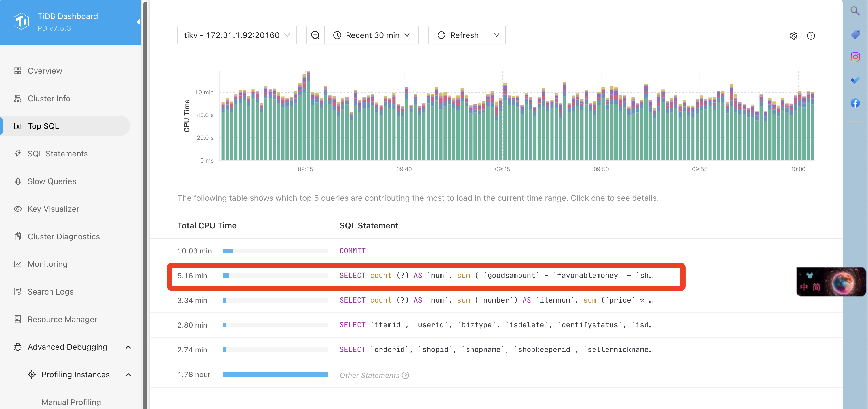Open the tikv instance selector dropdown

point(237,35)
